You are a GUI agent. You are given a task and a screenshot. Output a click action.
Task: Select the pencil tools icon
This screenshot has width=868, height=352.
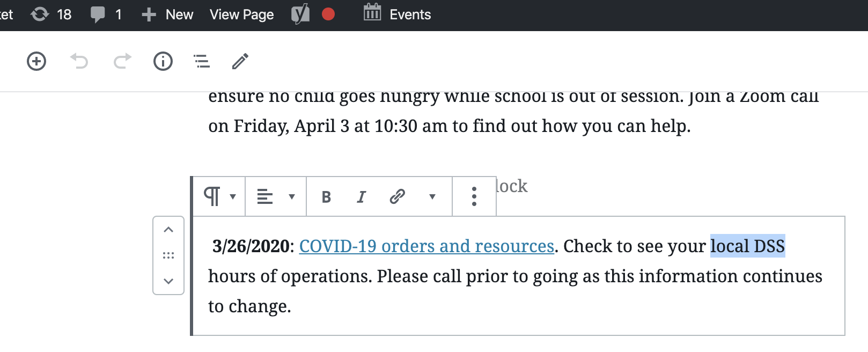click(240, 61)
